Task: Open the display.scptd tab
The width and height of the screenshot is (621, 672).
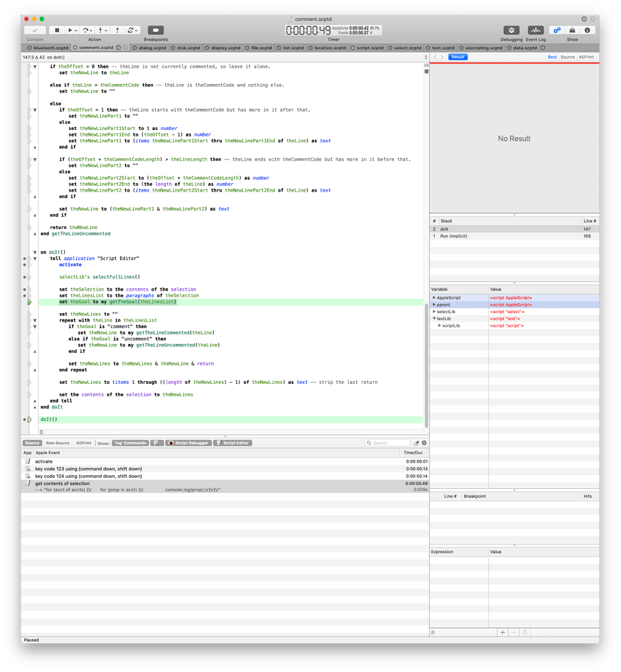Action: (x=226, y=48)
